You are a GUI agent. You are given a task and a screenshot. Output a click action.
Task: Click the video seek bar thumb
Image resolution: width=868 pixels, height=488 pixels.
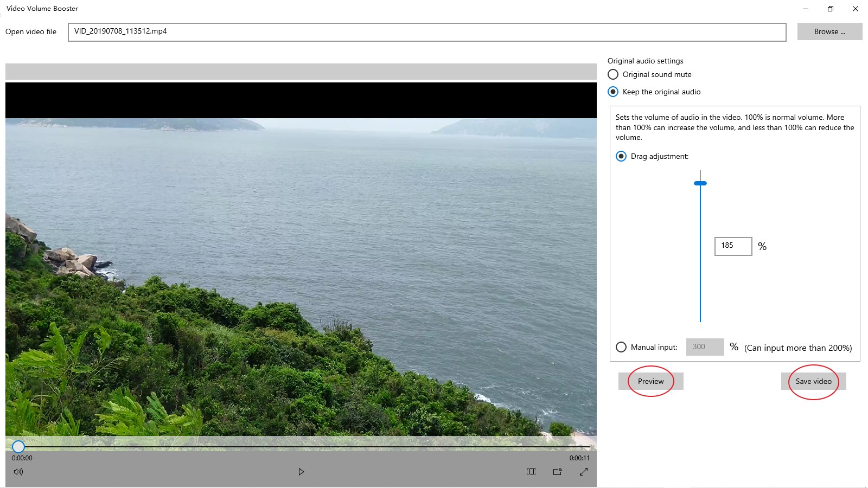(18, 446)
